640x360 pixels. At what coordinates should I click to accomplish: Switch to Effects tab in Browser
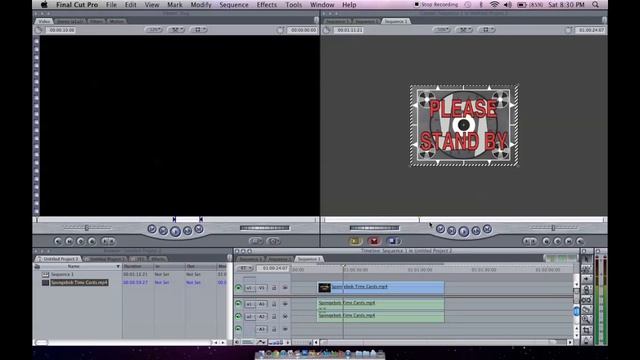point(158,259)
